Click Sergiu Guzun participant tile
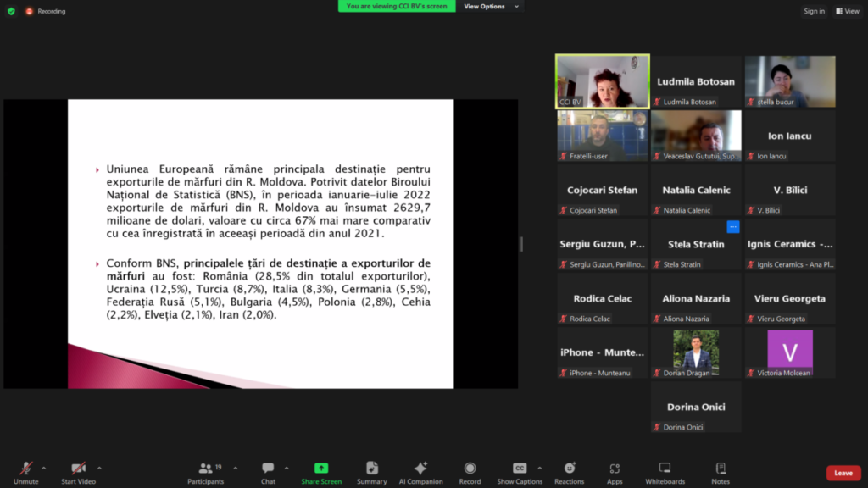Viewport: 868px width, 488px height. click(603, 244)
